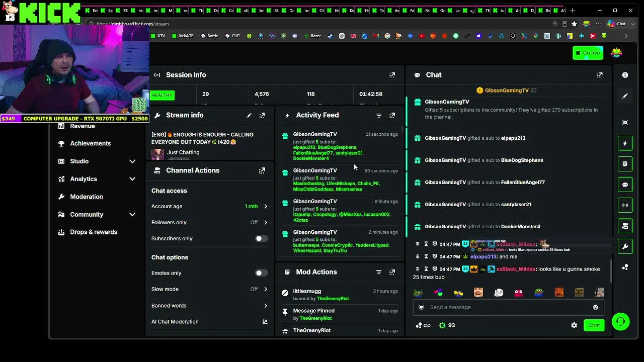Open Slow mode setting arrow
644x362 pixels.
click(266, 289)
